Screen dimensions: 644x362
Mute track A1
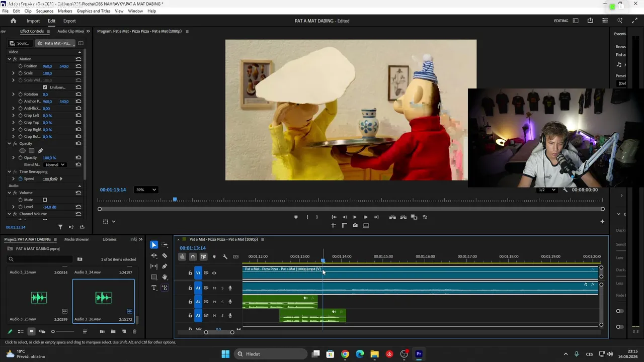[x=214, y=288]
